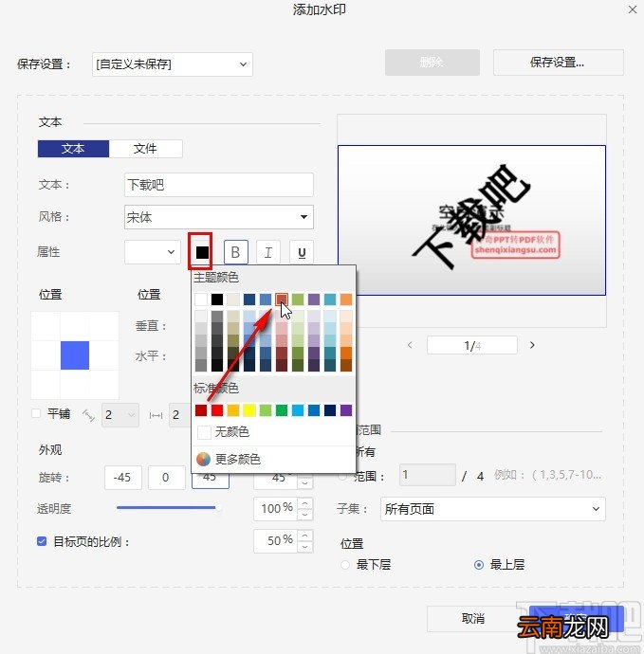Select the 最下层 radio button

click(345, 565)
